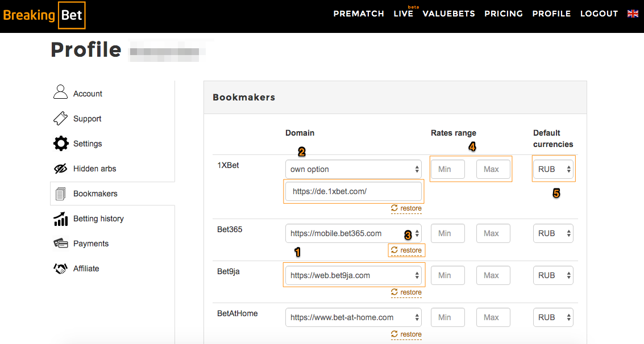Screen dimensions: 644x344
Task: Focus the BetAtHome Min rate field
Action: pos(448,317)
